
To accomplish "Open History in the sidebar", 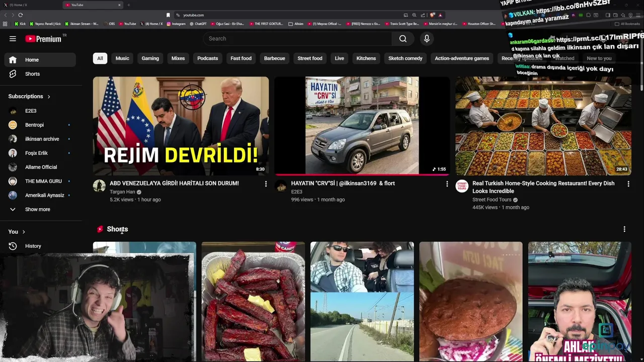I will pyautogui.click(x=40, y=246).
